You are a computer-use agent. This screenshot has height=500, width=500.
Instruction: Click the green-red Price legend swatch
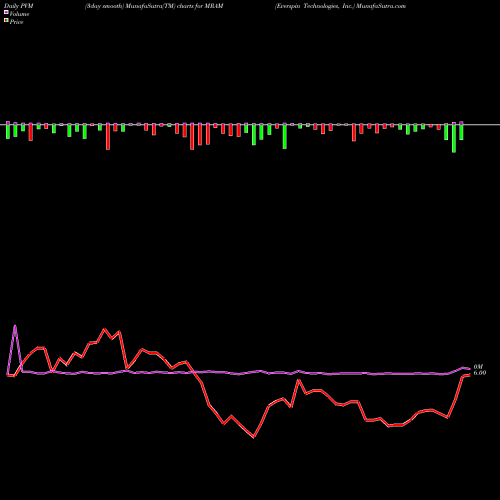click(x=6, y=21)
